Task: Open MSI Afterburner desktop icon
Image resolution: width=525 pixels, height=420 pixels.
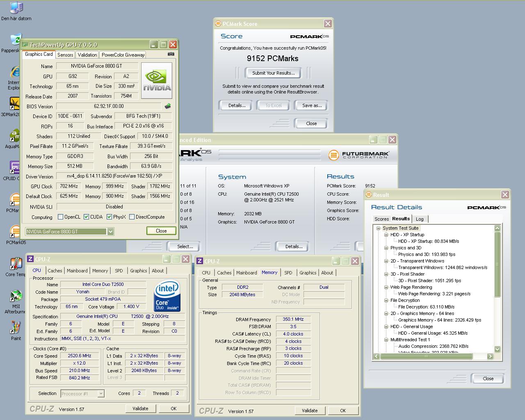Action: 16,302
